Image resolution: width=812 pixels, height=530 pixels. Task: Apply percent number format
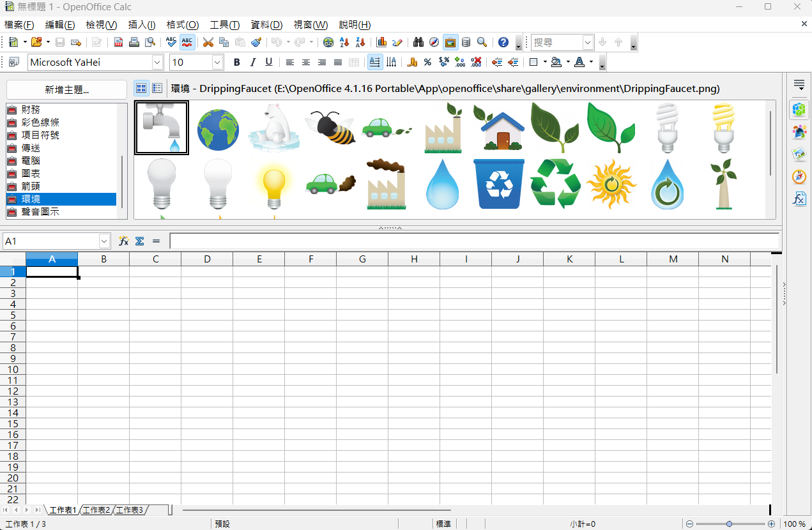[427, 63]
